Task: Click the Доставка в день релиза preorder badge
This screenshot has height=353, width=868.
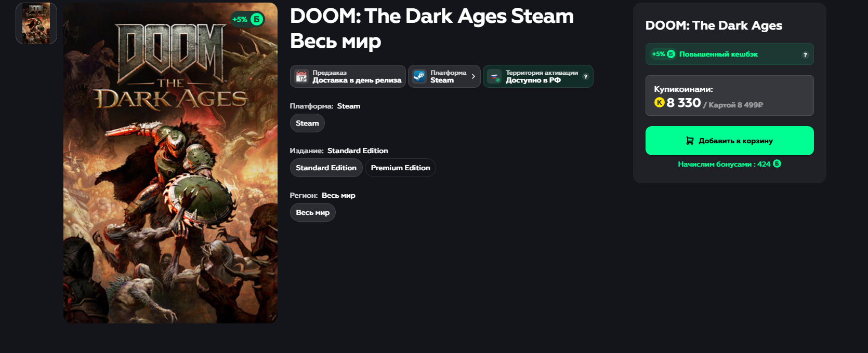Action: click(x=348, y=76)
